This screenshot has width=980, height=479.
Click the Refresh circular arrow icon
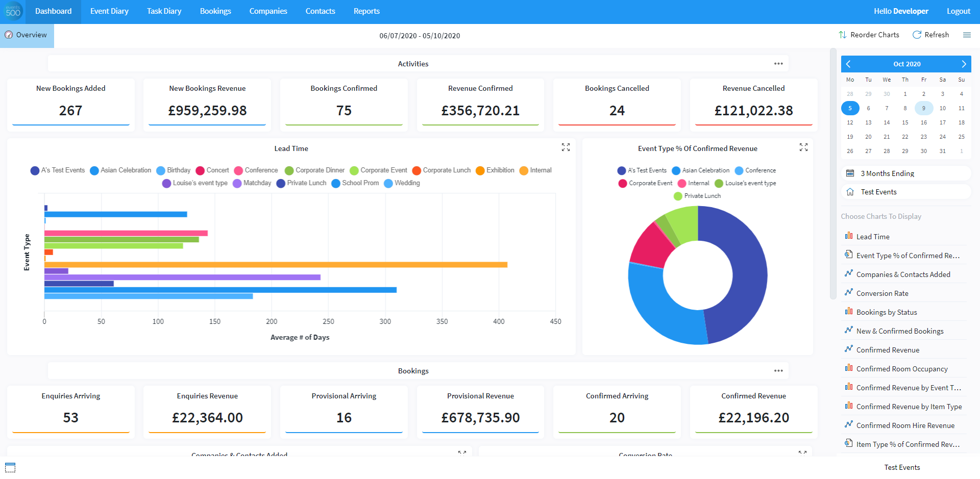pyautogui.click(x=917, y=35)
